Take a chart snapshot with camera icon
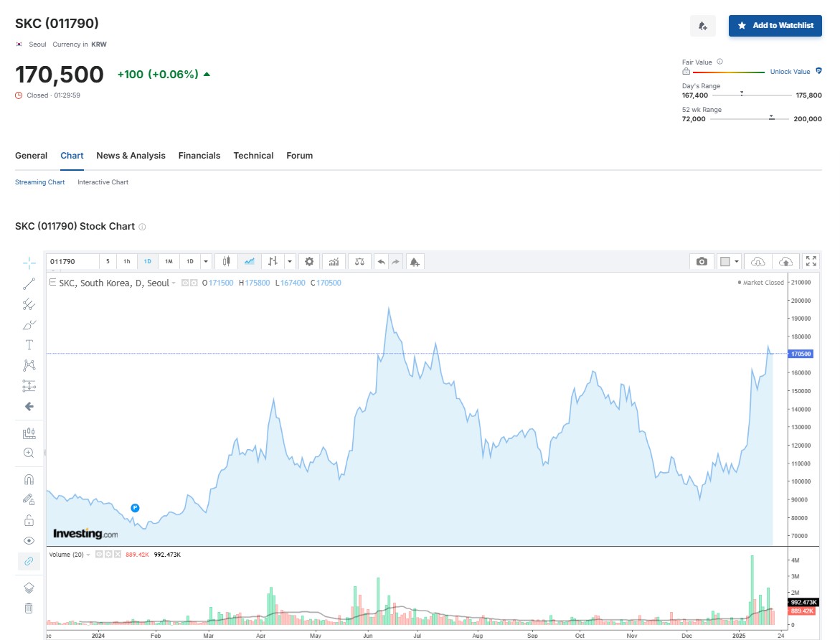The image size is (840, 640). [x=702, y=262]
